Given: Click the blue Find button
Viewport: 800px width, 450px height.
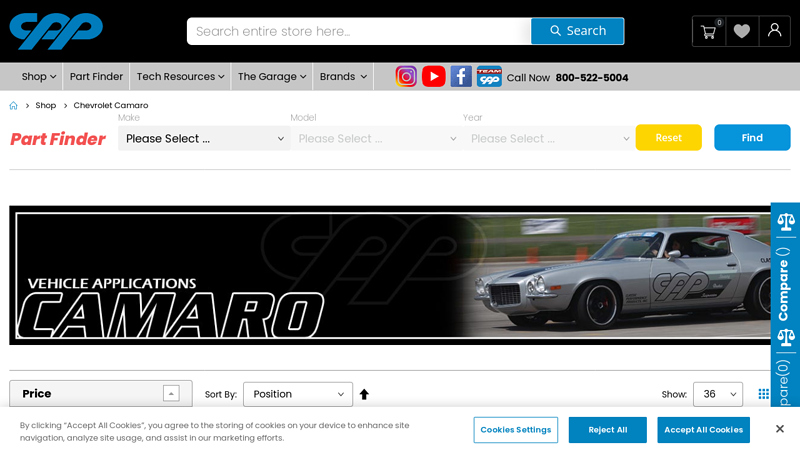Looking at the screenshot, I should [752, 138].
